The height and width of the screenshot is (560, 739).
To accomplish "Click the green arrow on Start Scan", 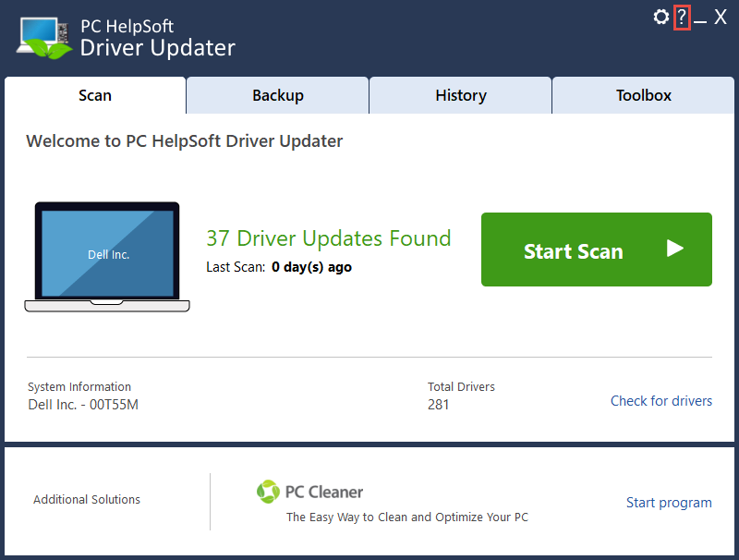I will coord(675,249).
